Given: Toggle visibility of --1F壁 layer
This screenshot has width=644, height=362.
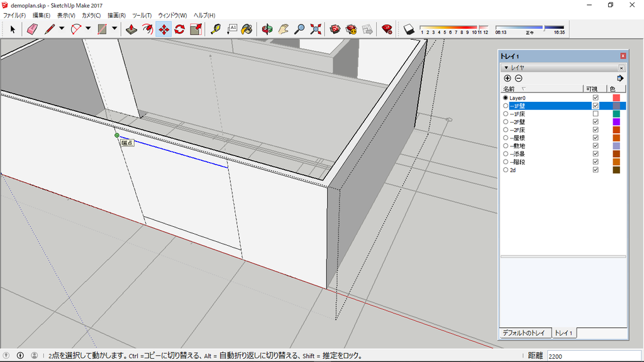Looking at the screenshot, I should (596, 106).
